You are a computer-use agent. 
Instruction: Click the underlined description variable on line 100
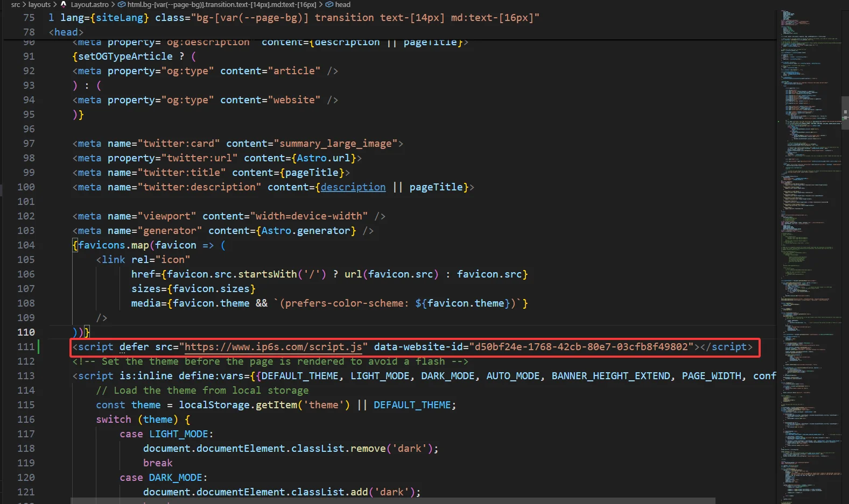pyautogui.click(x=353, y=187)
